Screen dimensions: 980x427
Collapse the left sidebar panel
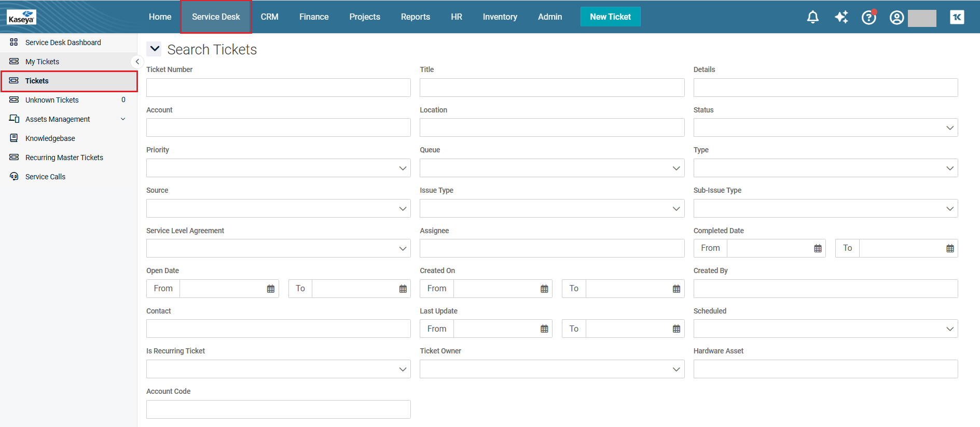point(137,62)
